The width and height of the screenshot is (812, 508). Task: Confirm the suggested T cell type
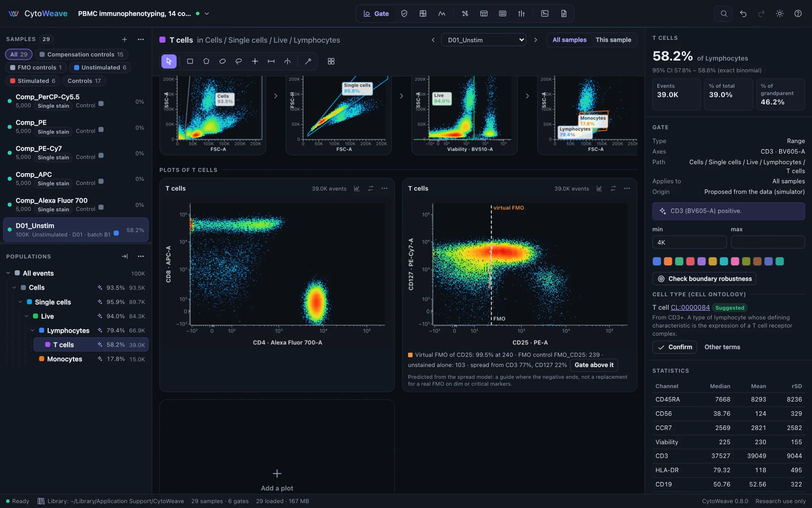click(675, 347)
